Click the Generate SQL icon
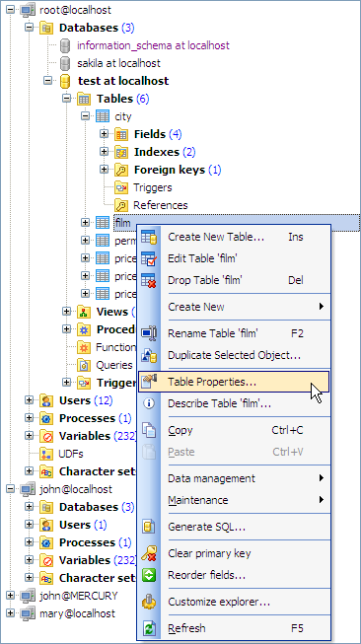Viewport: 361px width, 644px height. tap(149, 527)
